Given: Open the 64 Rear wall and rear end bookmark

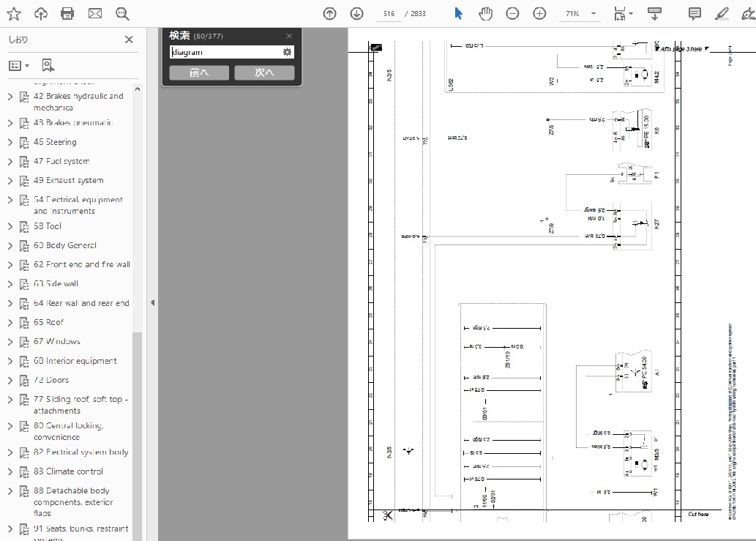Looking at the screenshot, I should tap(81, 303).
